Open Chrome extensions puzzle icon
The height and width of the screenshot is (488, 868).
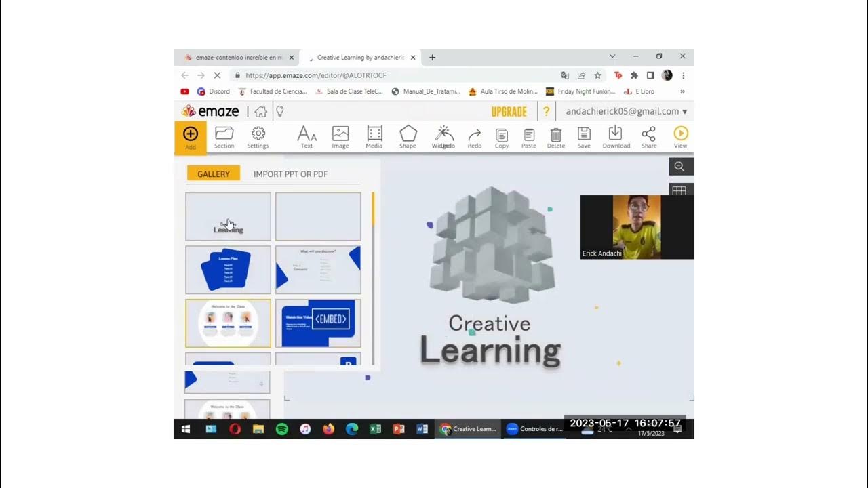point(634,75)
